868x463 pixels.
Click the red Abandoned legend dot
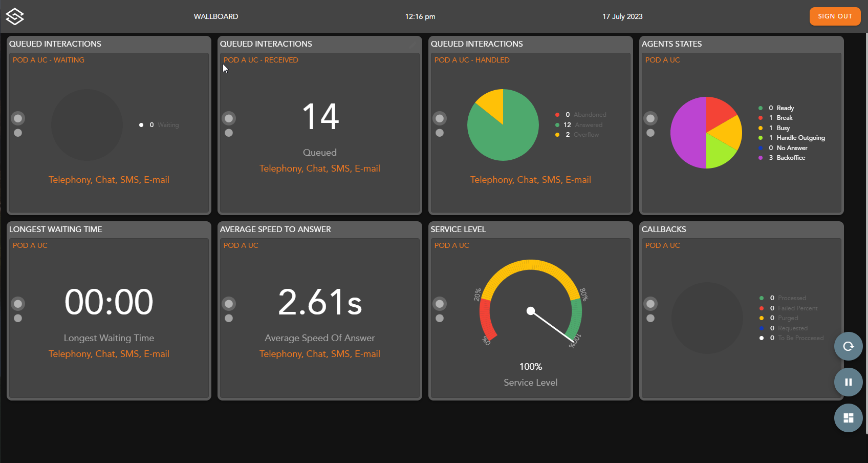coord(557,115)
